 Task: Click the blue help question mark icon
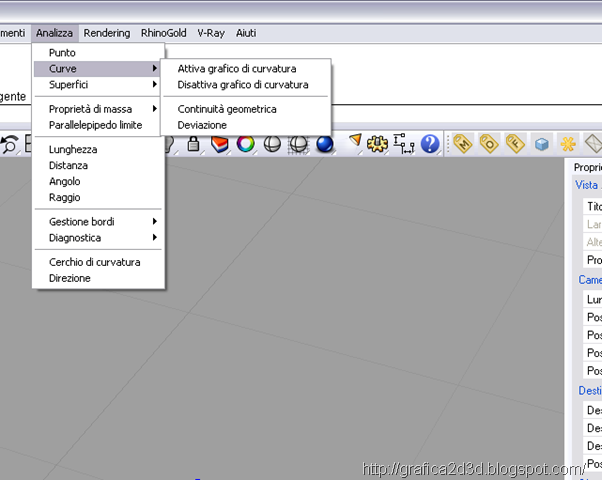tap(430, 144)
